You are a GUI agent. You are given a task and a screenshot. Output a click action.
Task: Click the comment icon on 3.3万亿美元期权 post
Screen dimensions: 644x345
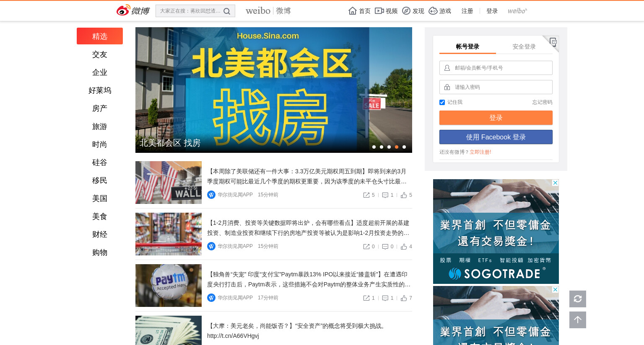coord(385,195)
